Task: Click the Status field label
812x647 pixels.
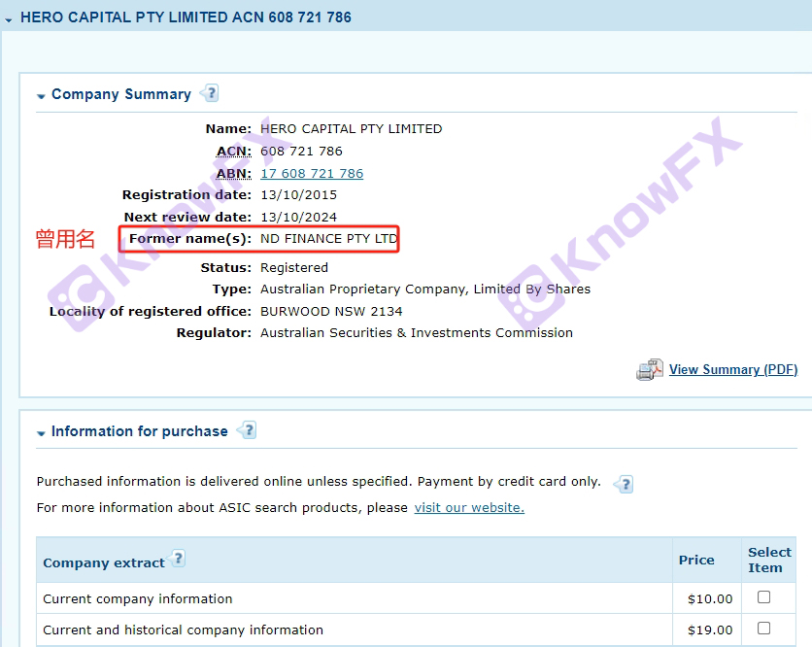Action: (225, 268)
